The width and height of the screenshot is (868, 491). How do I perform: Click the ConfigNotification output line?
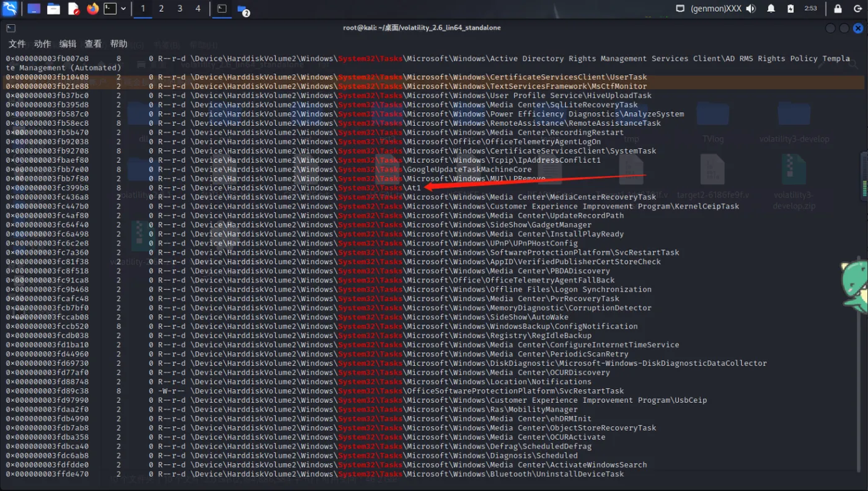(322, 326)
